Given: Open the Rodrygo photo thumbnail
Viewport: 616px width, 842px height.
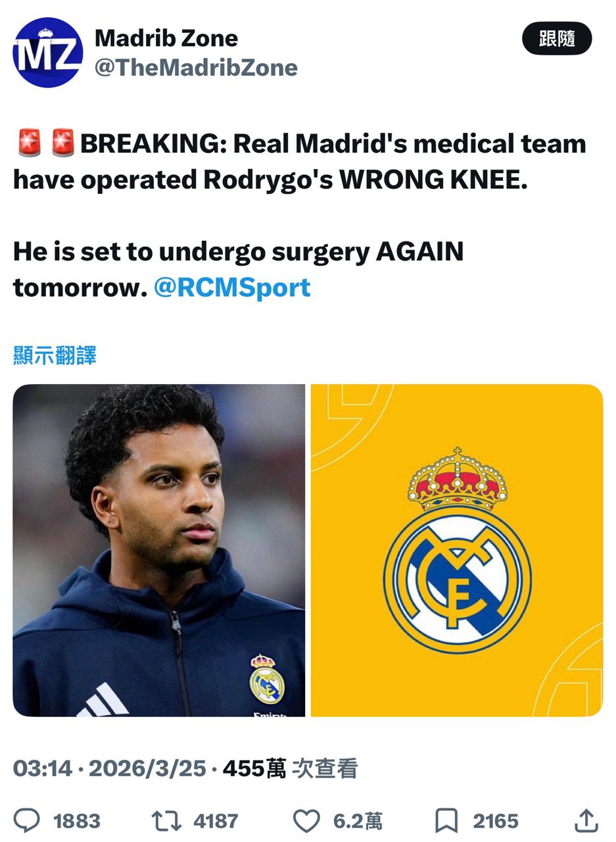Looking at the screenshot, I should click(159, 551).
